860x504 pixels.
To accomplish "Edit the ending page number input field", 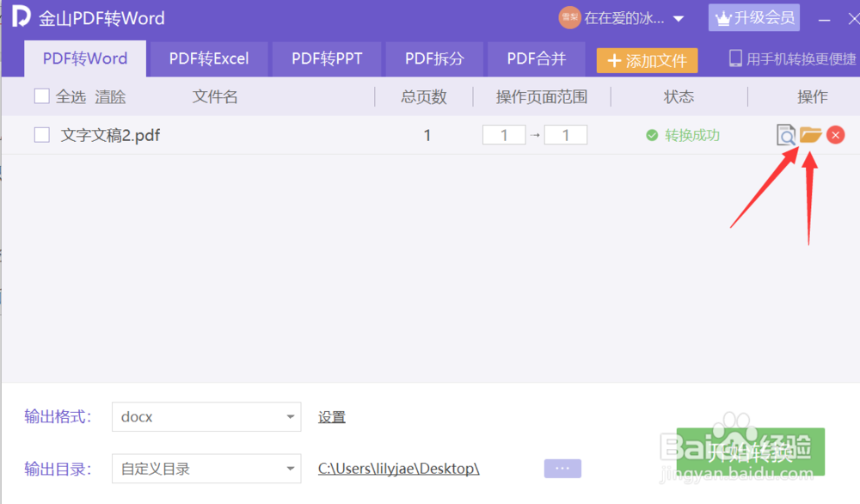I will 565,134.
